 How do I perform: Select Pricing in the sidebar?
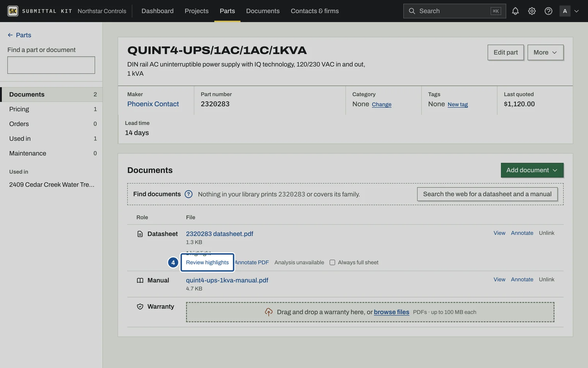coord(51,109)
